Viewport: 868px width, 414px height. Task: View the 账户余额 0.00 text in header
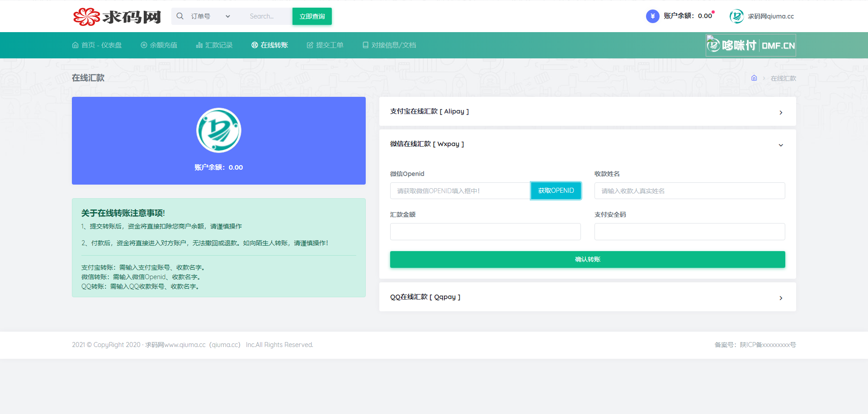pos(688,16)
